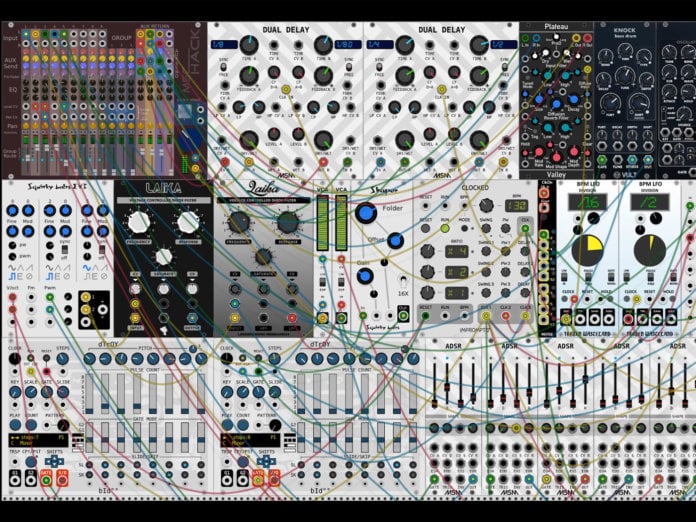Click the Gain knob on Shaper module
This screenshot has width=696, height=522.
click(x=365, y=275)
